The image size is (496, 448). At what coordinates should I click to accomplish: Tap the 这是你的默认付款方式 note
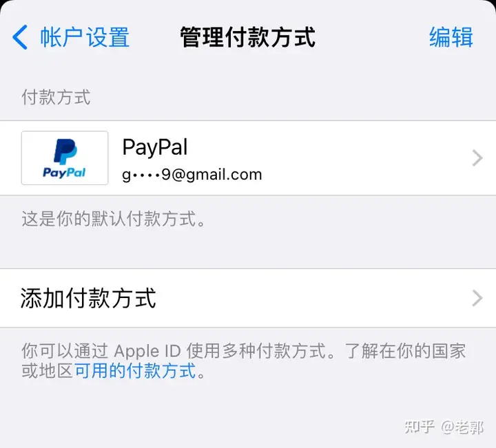coord(113,219)
